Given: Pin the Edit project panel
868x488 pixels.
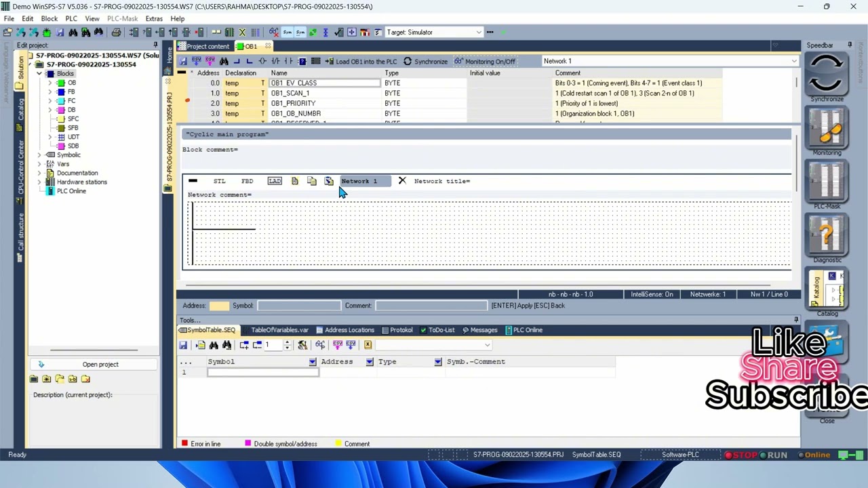Looking at the screenshot, I should coord(155,45).
